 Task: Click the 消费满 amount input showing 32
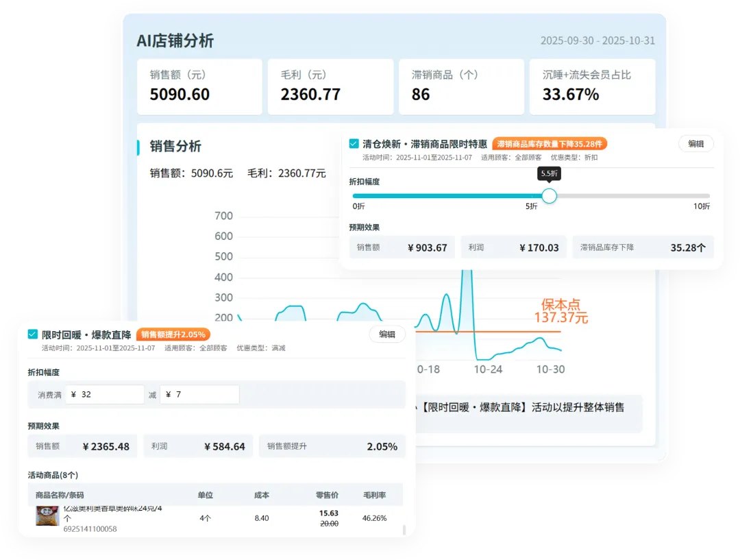click(x=105, y=394)
